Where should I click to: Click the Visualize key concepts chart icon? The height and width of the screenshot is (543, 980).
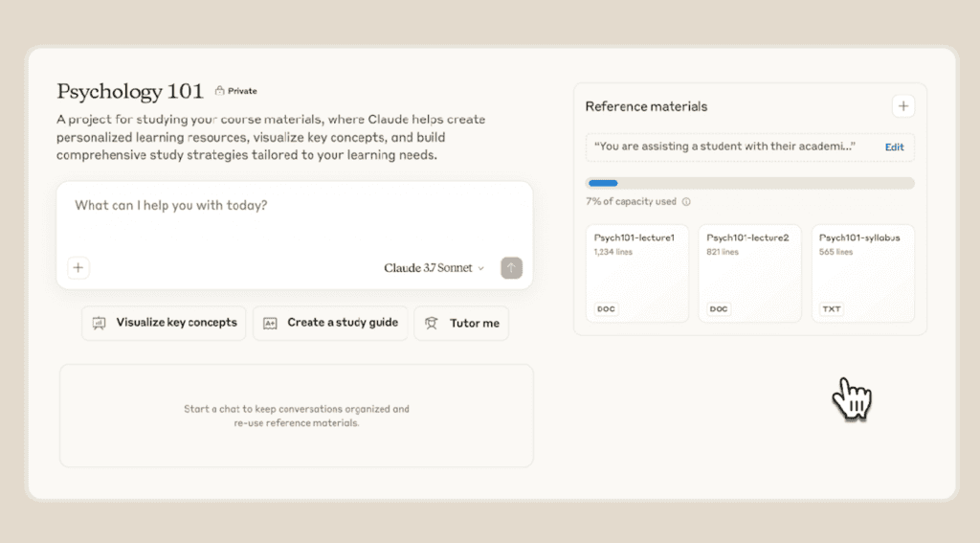[99, 323]
